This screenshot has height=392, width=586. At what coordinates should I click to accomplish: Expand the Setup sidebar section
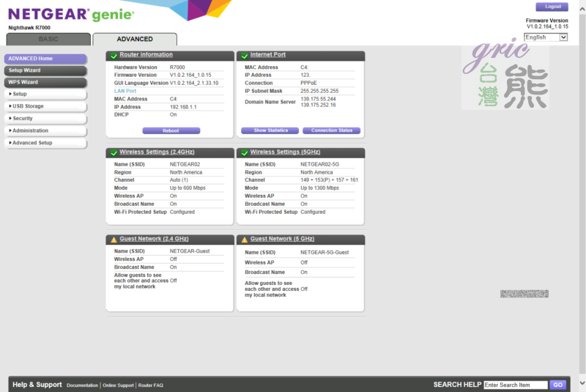(45, 95)
